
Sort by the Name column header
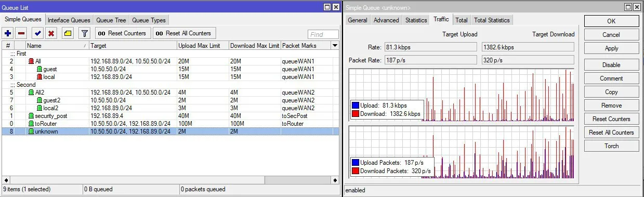pos(57,46)
